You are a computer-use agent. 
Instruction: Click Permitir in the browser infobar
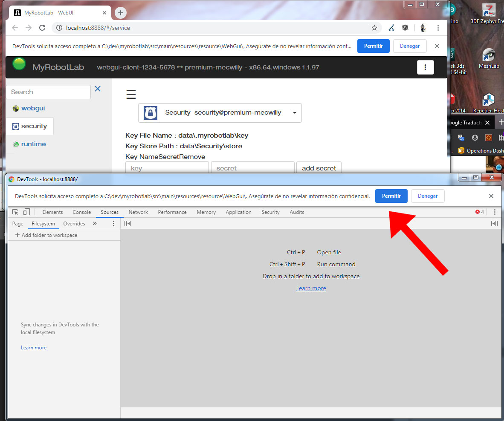tap(373, 46)
